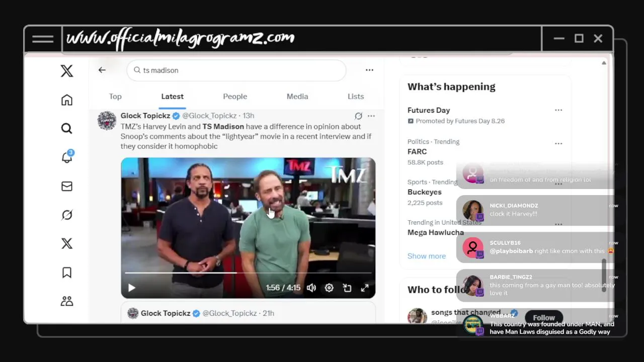Switch to the Media tab
This screenshot has height=362, width=644.
(297, 97)
